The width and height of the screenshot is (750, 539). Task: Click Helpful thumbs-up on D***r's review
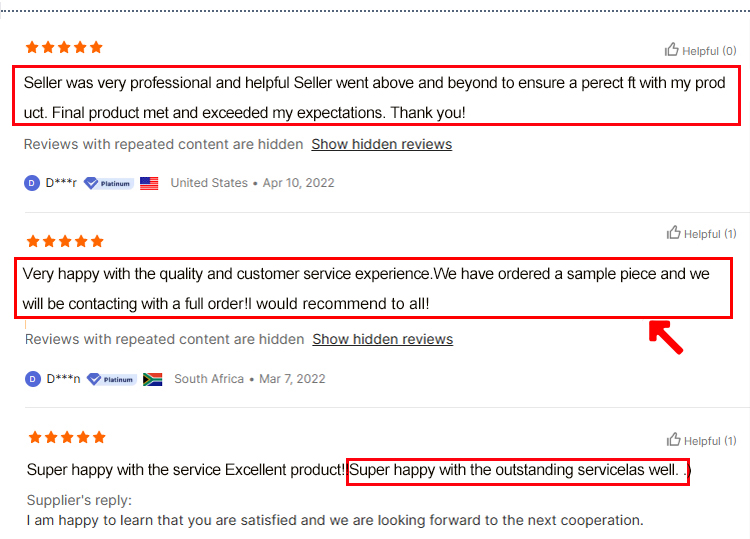[x=700, y=50]
